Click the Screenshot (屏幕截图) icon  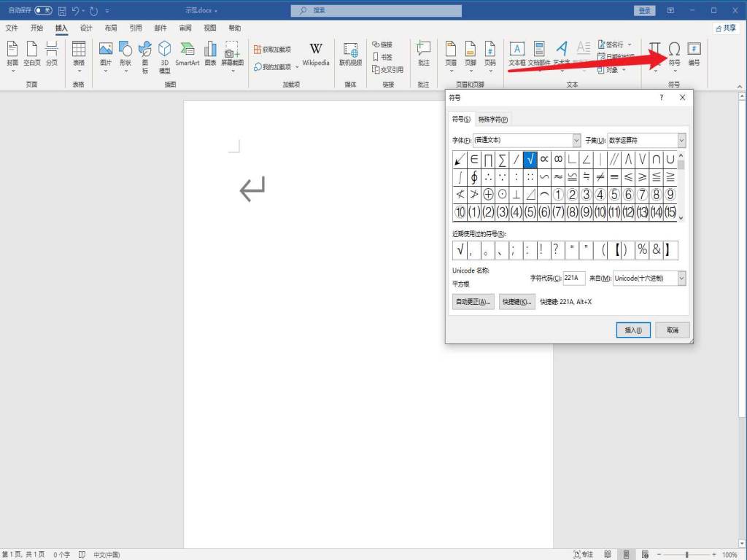[x=233, y=53]
